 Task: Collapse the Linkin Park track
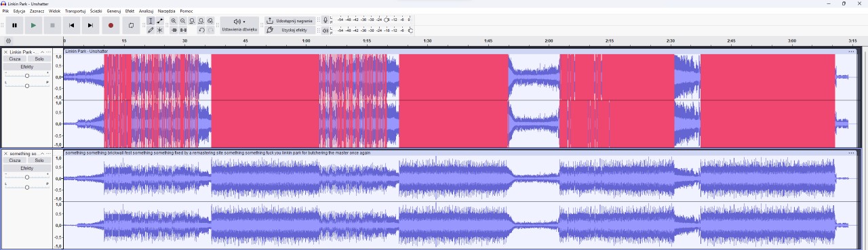click(42, 52)
